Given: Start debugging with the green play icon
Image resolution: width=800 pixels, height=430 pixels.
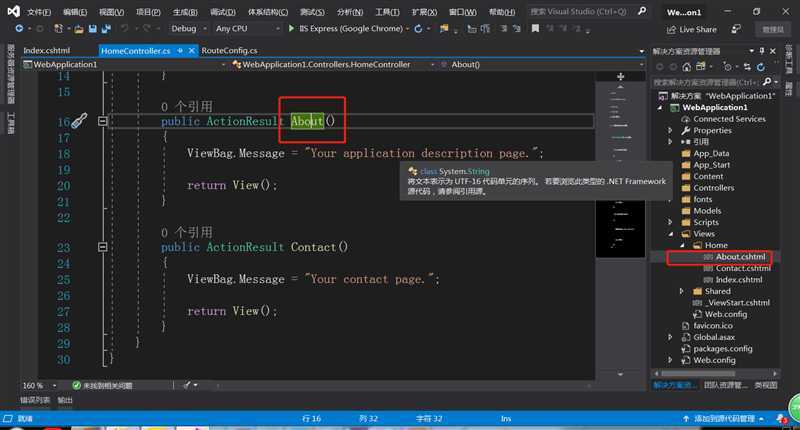Looking at the screenshot, I should tap(291, 29).
